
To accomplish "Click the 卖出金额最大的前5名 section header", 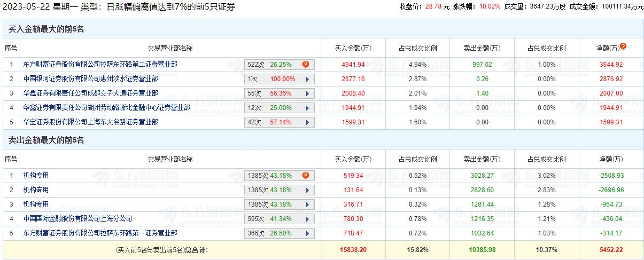I will click(x=46, y=140).
